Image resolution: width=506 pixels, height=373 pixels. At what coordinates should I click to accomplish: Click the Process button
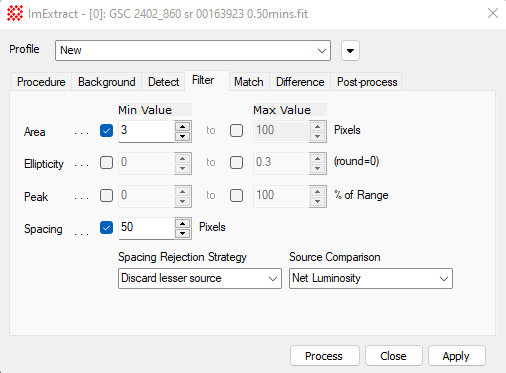tap(325, 356)
